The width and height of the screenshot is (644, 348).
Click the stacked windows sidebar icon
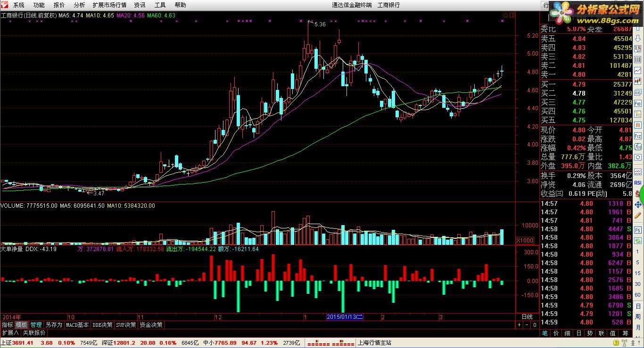638,93
